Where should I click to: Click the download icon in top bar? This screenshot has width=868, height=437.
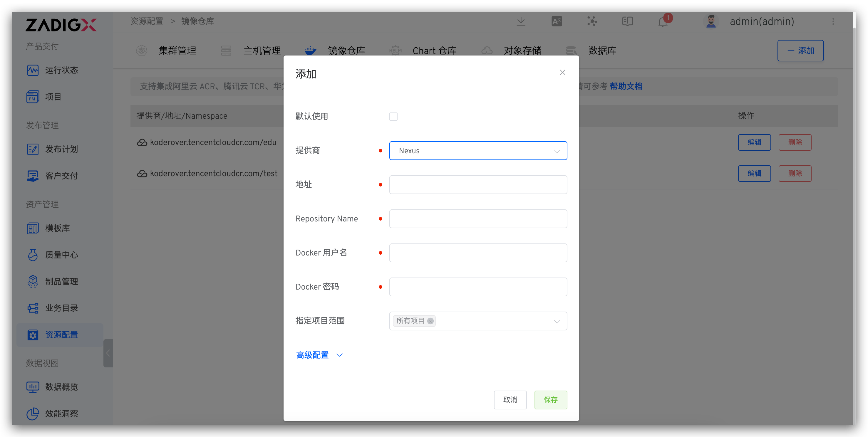point(521,21)
